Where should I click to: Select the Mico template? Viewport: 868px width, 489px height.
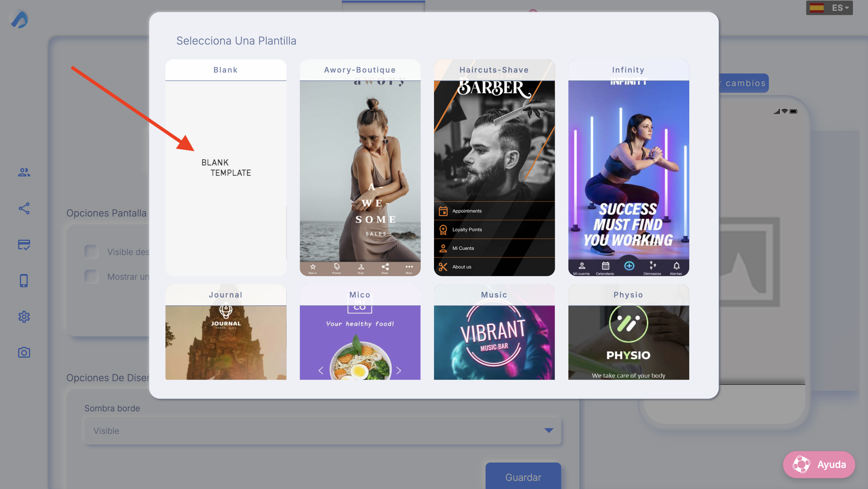360,332
